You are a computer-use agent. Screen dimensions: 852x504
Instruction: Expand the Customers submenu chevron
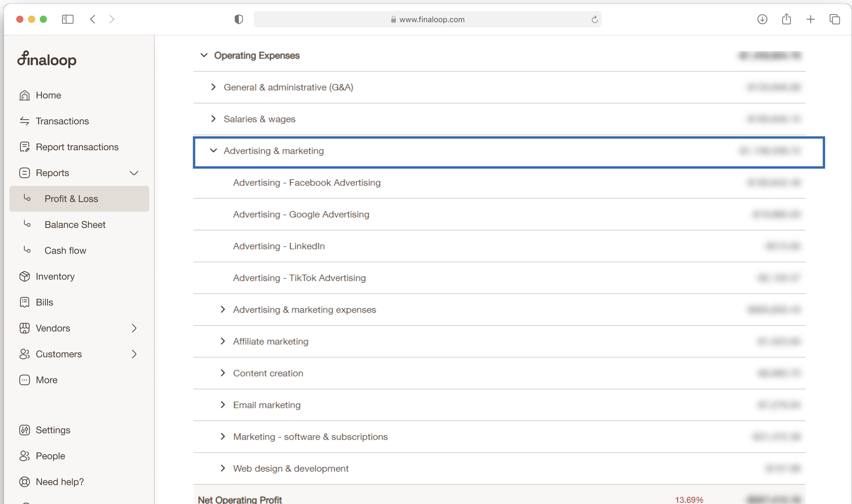pos(134,354)
